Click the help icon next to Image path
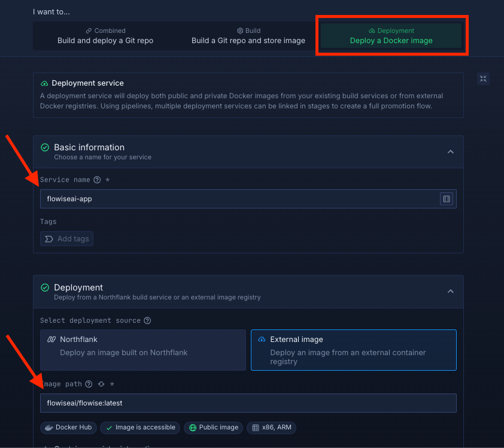The image size is (504, 448). pyautogui.click(x=89, y=384)
